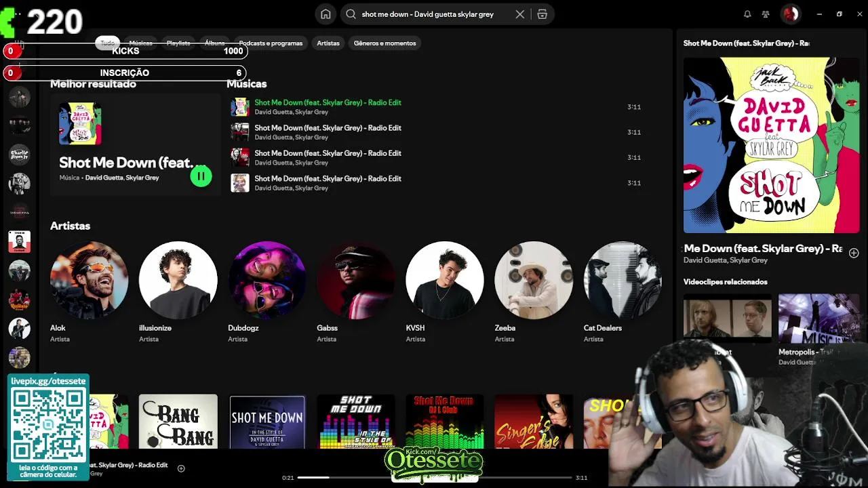The image size is (868, 488).
Task: Click the Músicas section heading
Action: [x=246, y=84]
